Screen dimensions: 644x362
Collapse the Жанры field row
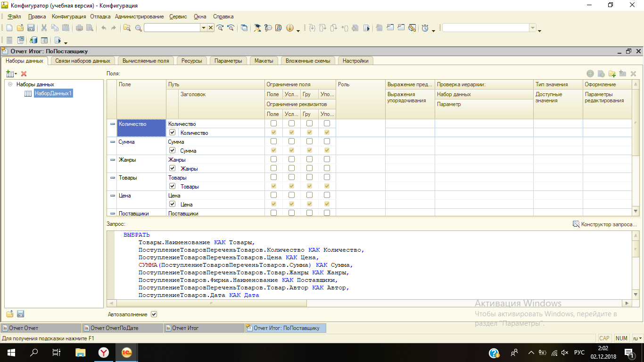112,160
